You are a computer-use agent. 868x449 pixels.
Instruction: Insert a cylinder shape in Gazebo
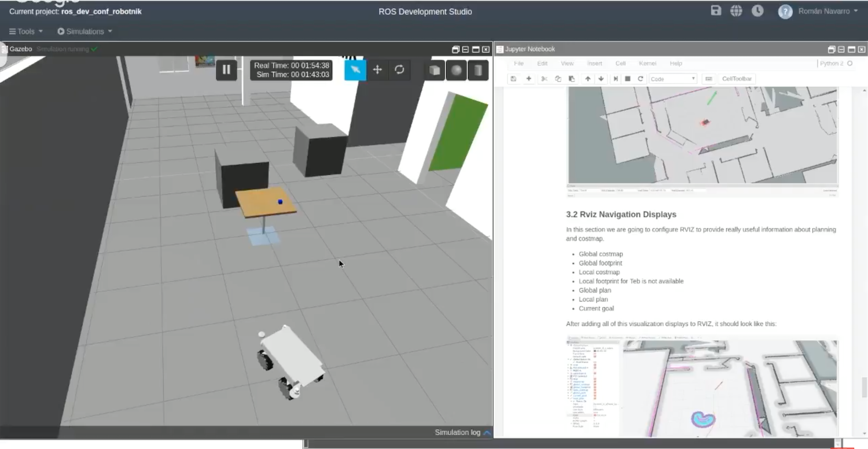tap(478, 71)
